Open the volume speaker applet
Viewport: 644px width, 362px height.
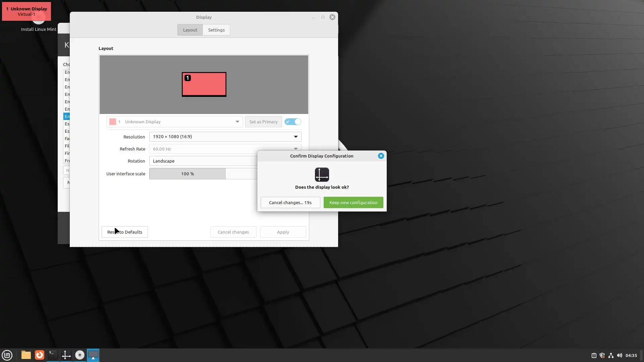[x=620, y=355]
